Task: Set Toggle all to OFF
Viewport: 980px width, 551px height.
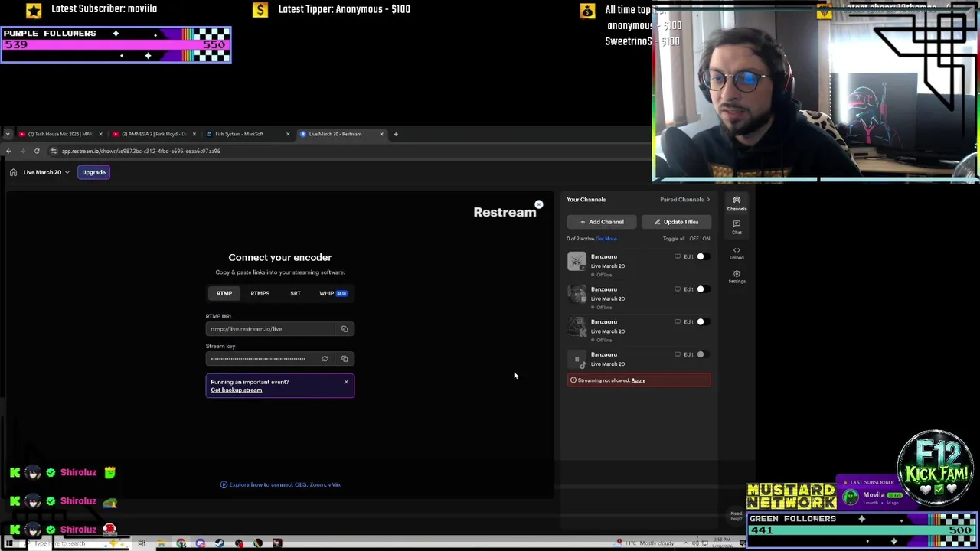Action: pos(694,239)
